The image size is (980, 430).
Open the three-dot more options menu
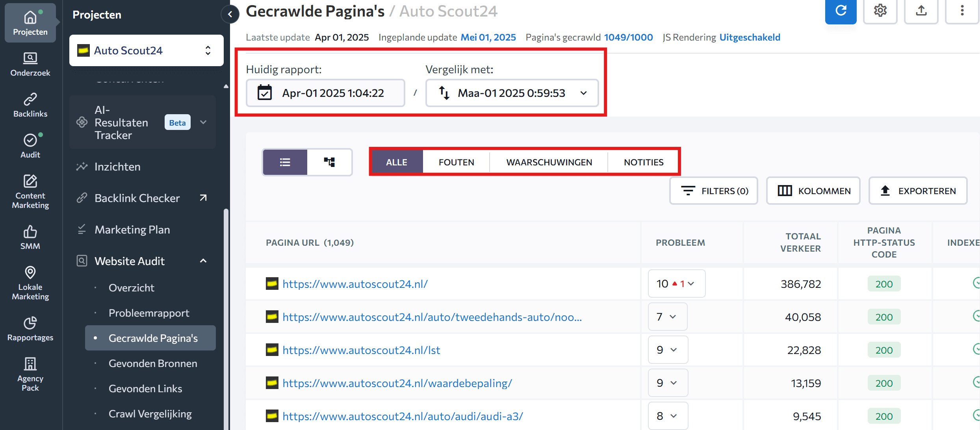tap(962, 11)
